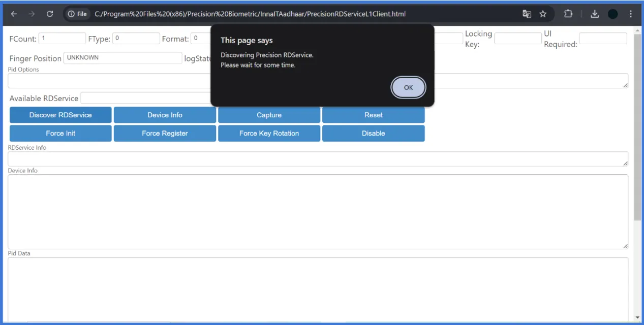Image resolution: width=644 pixels, height=325 pixels.
Task: Click the 'RDService Info' label
Action: click(27, 147)
